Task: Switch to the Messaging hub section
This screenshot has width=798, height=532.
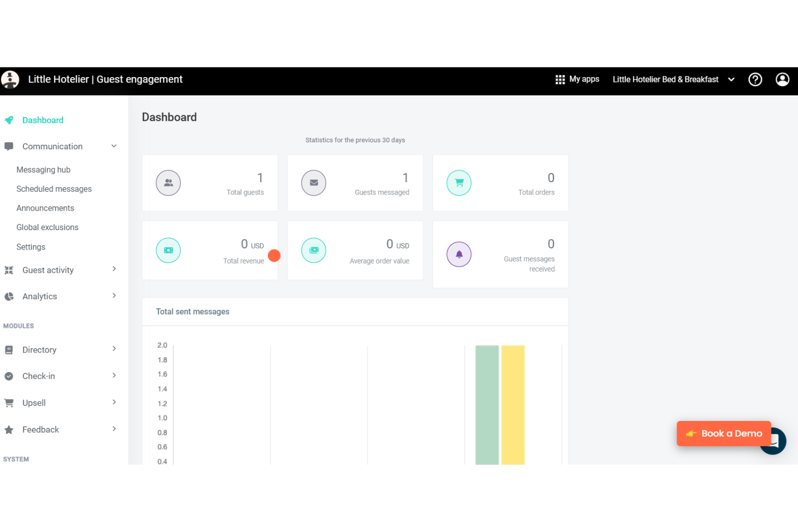Action: click(44, 169)
